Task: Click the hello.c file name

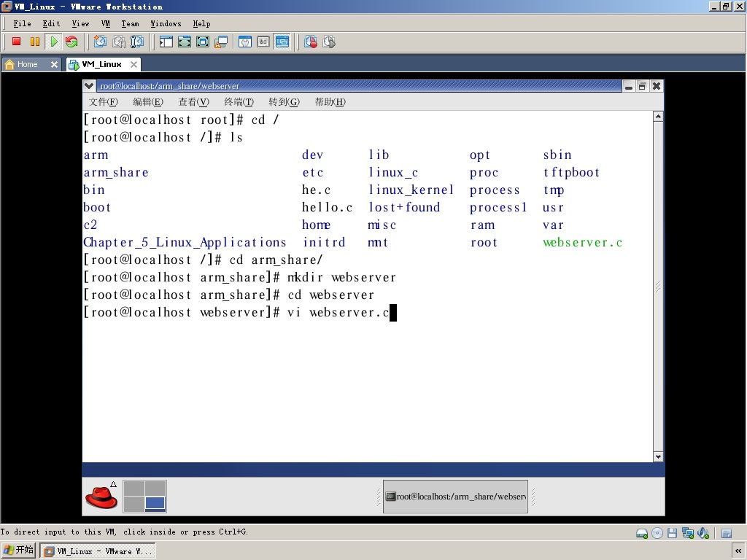Action: [328, 207]
